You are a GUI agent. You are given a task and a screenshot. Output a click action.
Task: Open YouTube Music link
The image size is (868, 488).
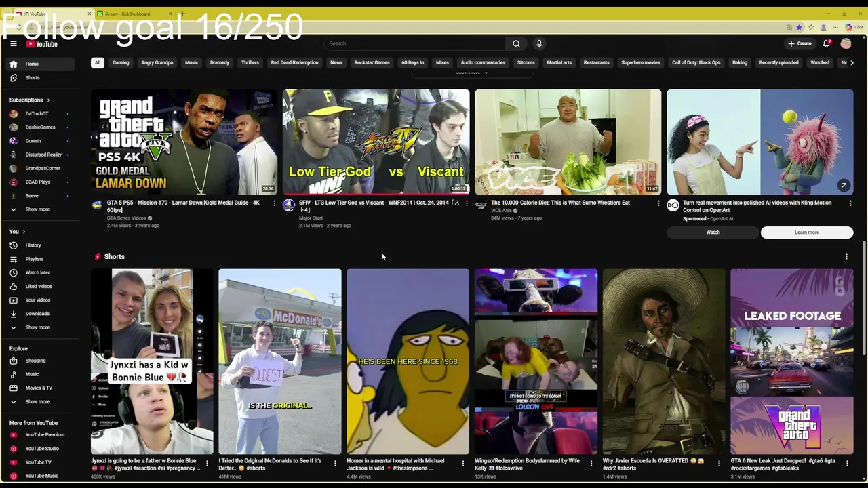click(41, 476)
